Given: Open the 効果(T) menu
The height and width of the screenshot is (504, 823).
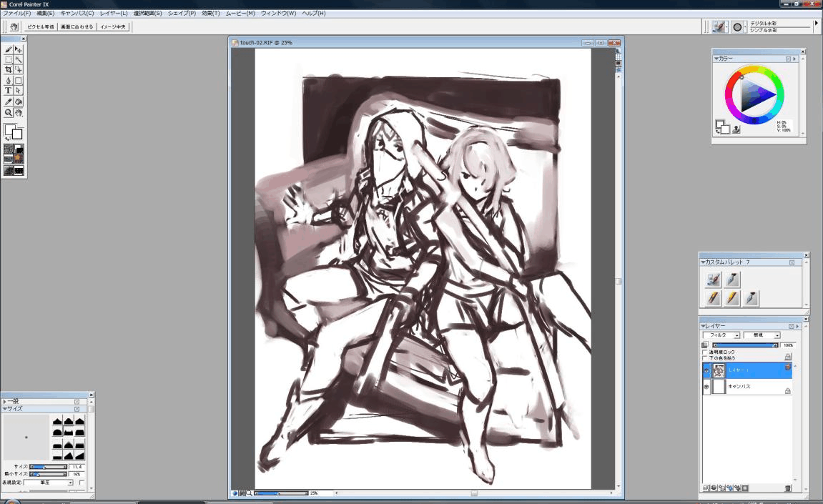Looking at the screenshot, I should click(210, 14).
